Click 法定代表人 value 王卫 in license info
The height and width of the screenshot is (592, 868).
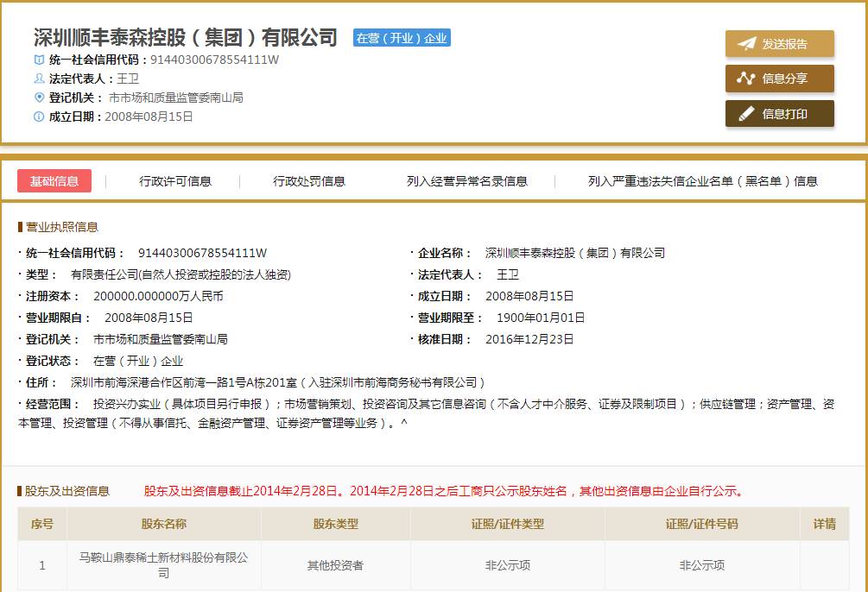coord(508,274)
